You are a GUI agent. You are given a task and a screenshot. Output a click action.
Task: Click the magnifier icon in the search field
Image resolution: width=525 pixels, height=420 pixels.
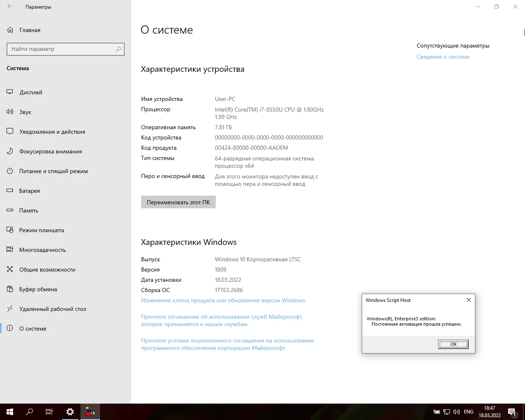point(119,49)
